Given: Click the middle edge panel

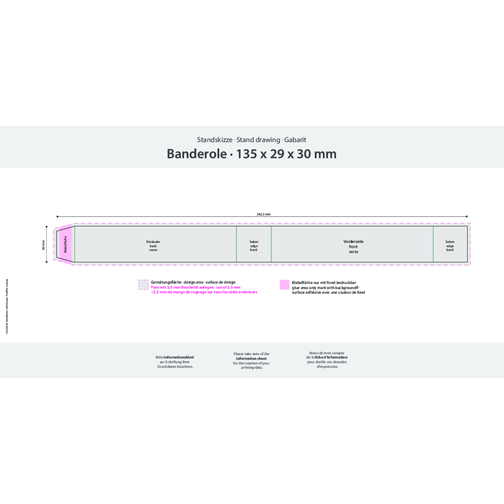Looking at the screenshot, I should pos(254,244).
